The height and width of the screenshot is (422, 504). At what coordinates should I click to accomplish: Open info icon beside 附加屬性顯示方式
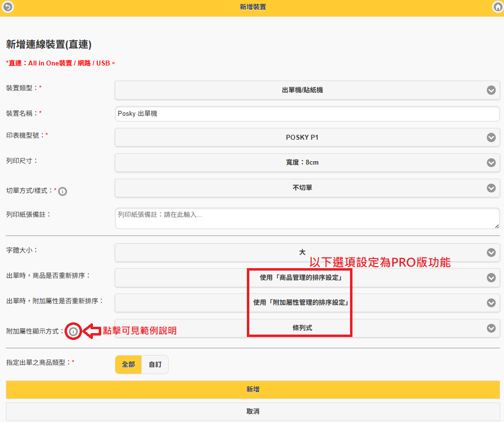click(73, 331)
